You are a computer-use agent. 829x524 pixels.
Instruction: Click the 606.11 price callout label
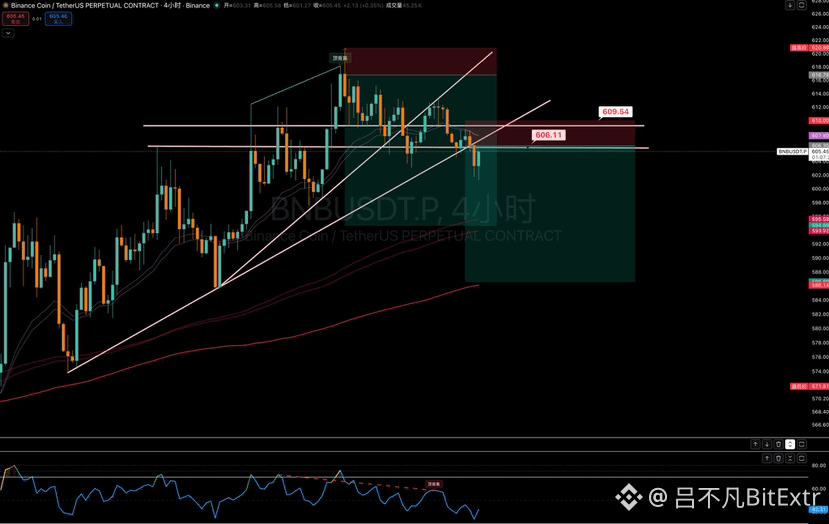click(x=548, y=135)
